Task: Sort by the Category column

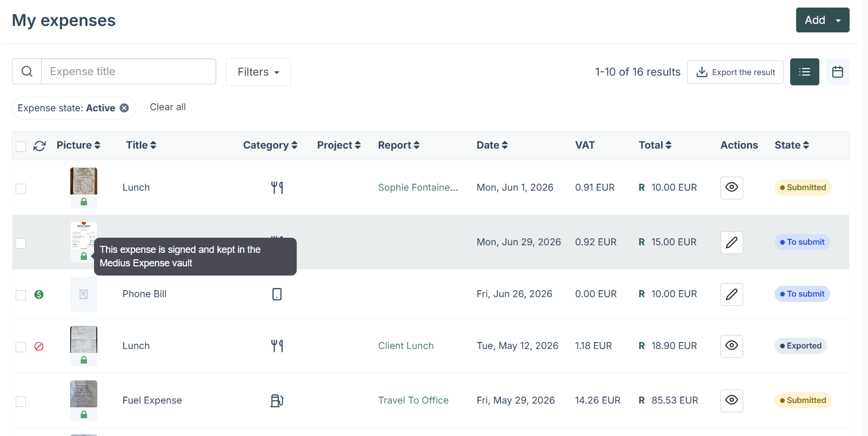Action: coord(270,145)
